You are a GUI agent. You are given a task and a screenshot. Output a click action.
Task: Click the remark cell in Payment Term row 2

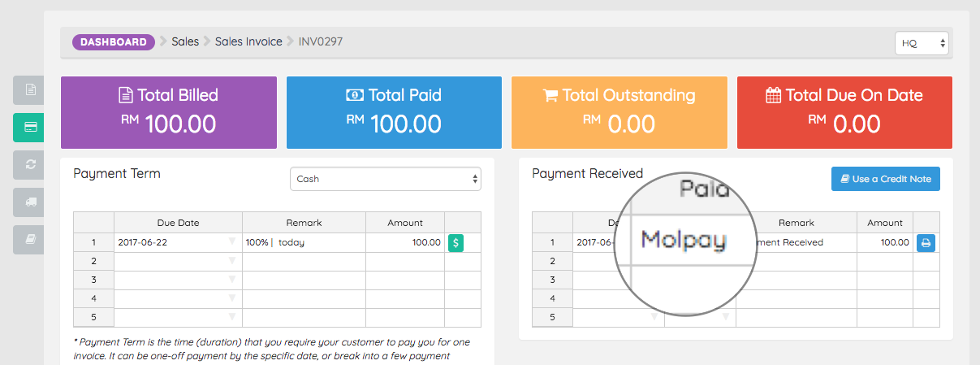[304, 261]
